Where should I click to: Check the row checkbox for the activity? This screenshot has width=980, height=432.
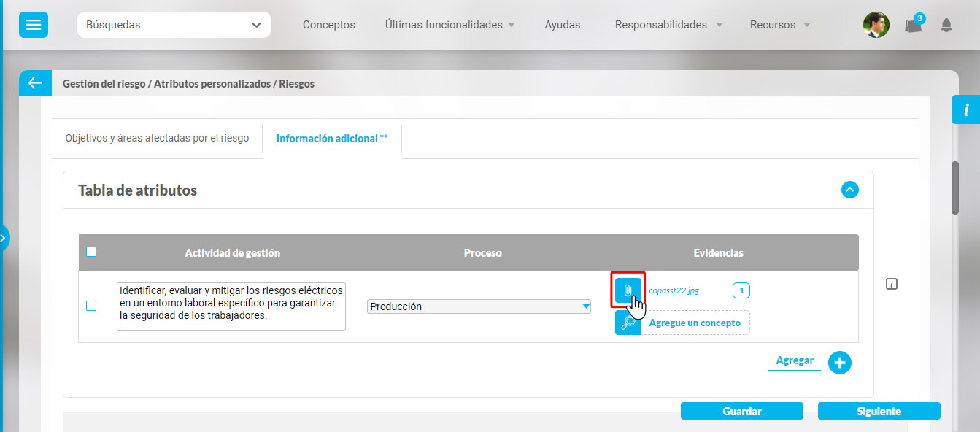91,306
